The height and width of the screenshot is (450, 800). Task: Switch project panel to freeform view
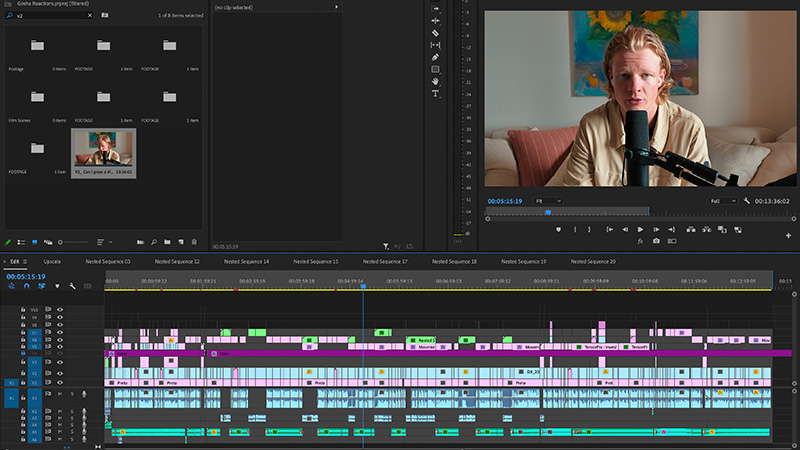[x=48, y=242]
